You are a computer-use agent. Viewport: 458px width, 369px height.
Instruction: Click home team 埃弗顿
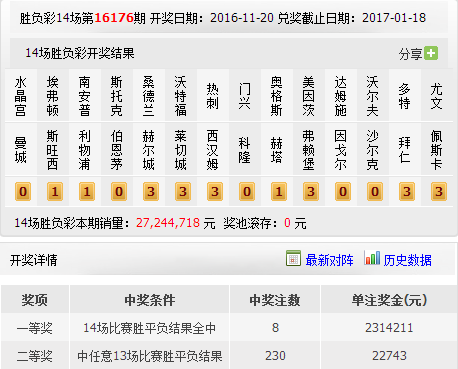point(53,96)
